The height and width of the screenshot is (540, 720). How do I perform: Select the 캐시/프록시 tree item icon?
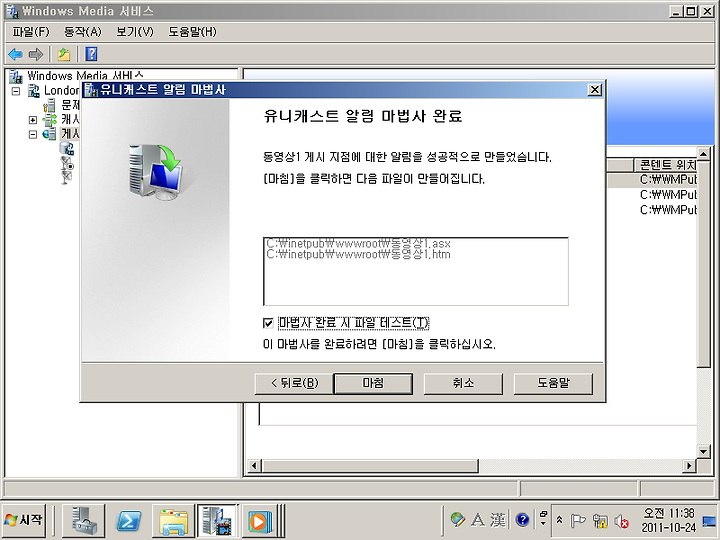tap(49, 120)
